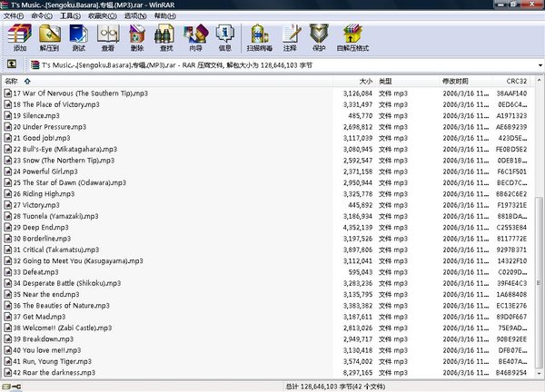This screenshot has width=545, height=392.
Task: Open the Tools (工具) menu
Action: point(70,15)
